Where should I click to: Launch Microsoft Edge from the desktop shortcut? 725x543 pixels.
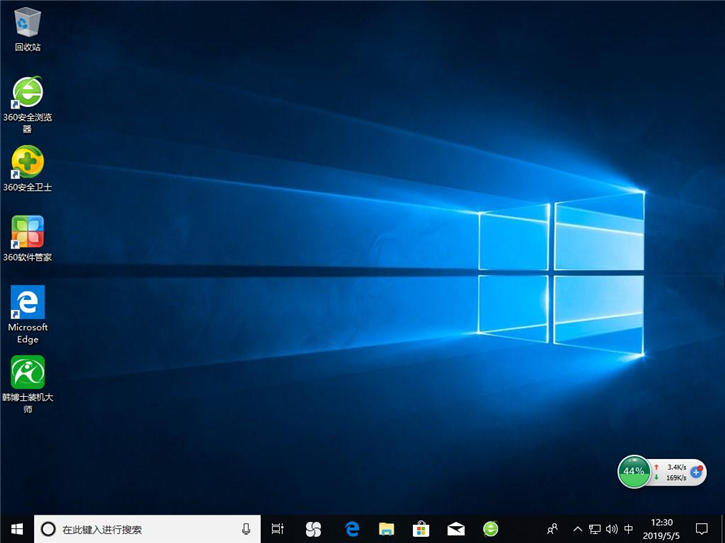(27, 302)
